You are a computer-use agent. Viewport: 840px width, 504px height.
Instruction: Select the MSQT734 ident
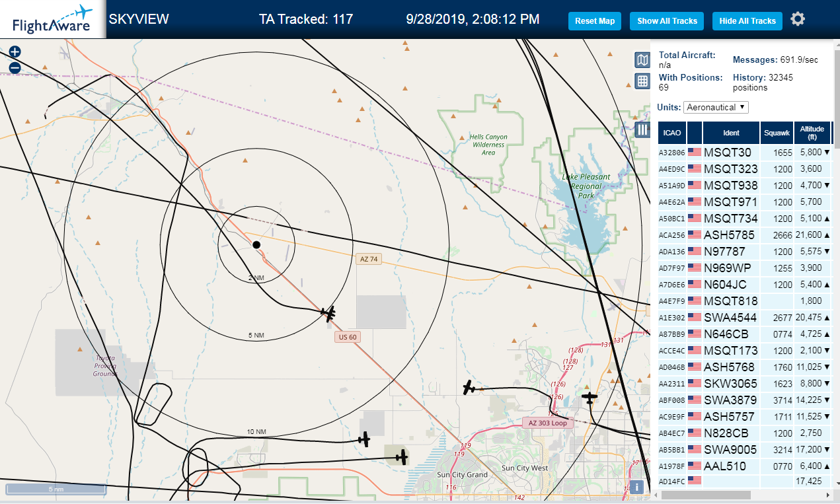point(731,218)
